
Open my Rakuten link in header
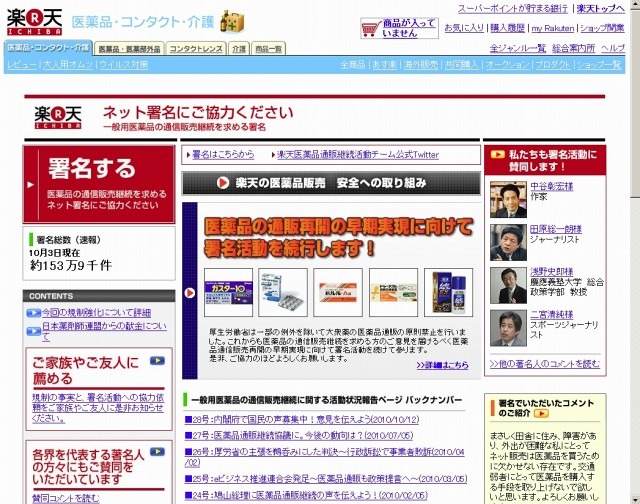pos(553,28)
